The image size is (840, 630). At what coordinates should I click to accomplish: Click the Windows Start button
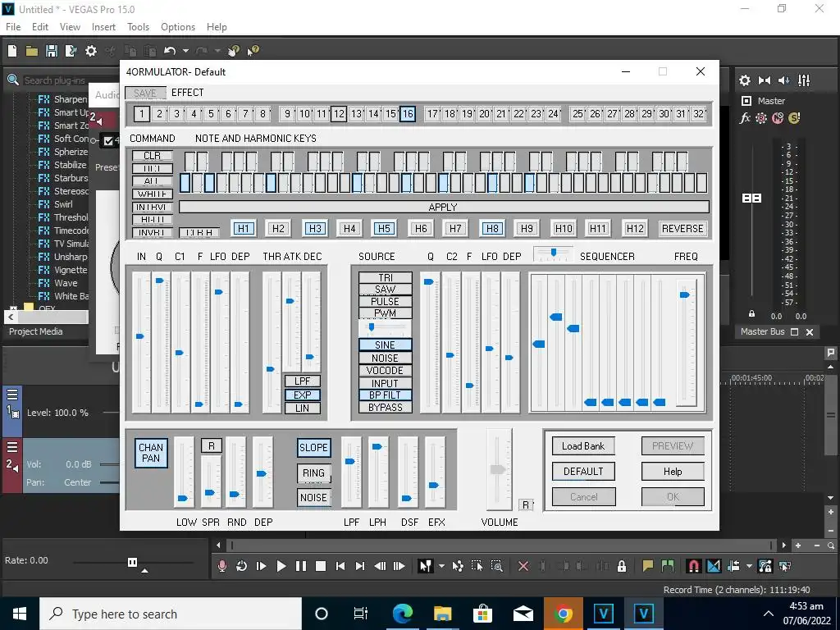click(20, 614)
